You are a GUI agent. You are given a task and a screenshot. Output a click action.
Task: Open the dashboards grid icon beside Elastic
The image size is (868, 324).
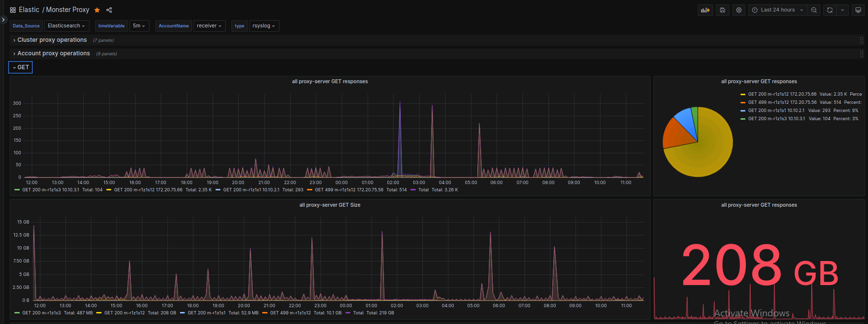13,10
